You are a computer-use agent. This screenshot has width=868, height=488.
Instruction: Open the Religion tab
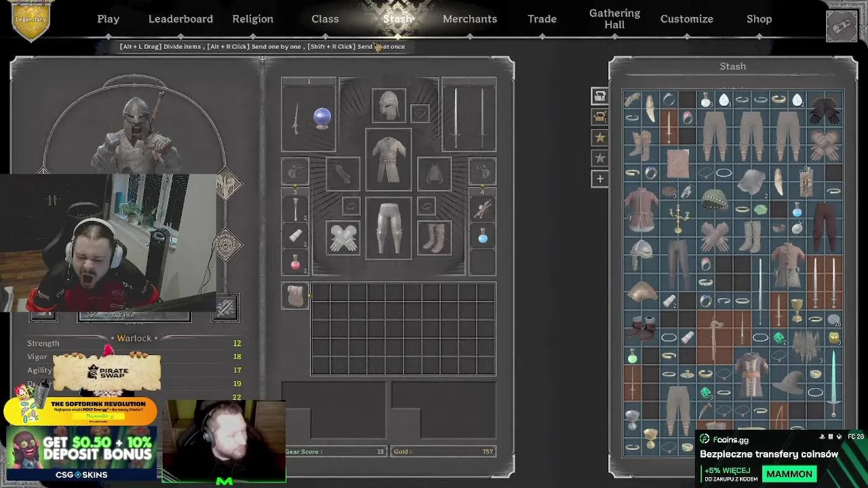(x=253, y=19)
